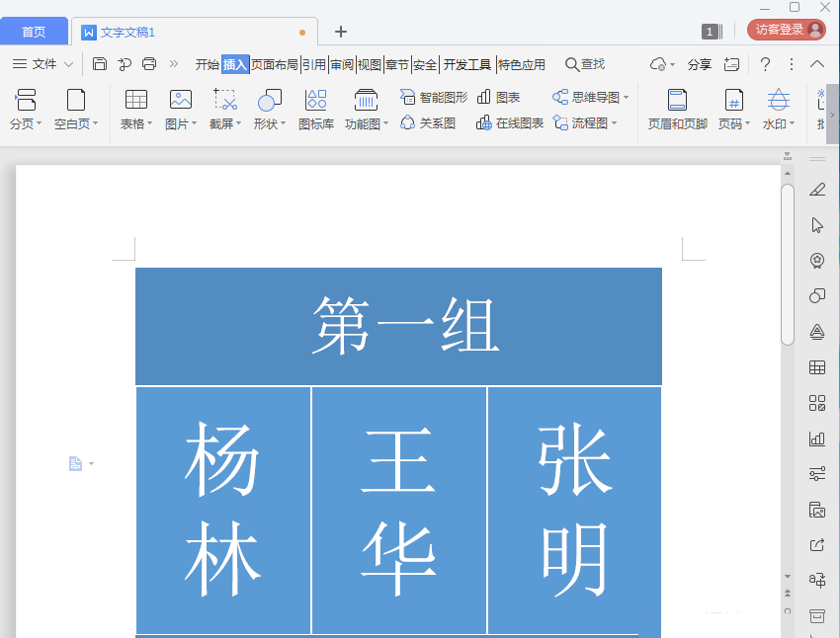Screen dimensions: 840x638
Task: Click the Print icon in quick toolbar
Action: [149, 64]
